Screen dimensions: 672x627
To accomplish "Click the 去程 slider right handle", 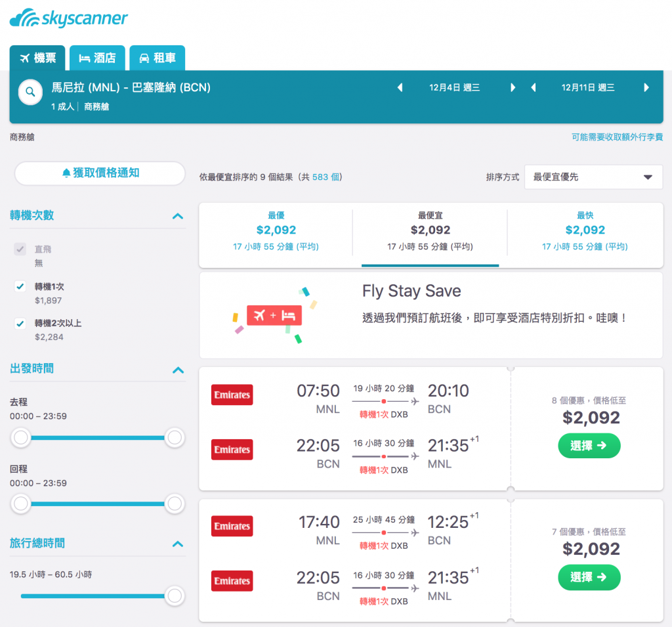I will pos(175,437).
